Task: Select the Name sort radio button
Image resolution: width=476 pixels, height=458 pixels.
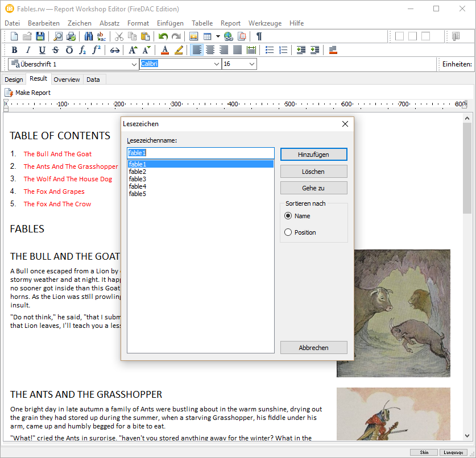Action: click(288, 216)
